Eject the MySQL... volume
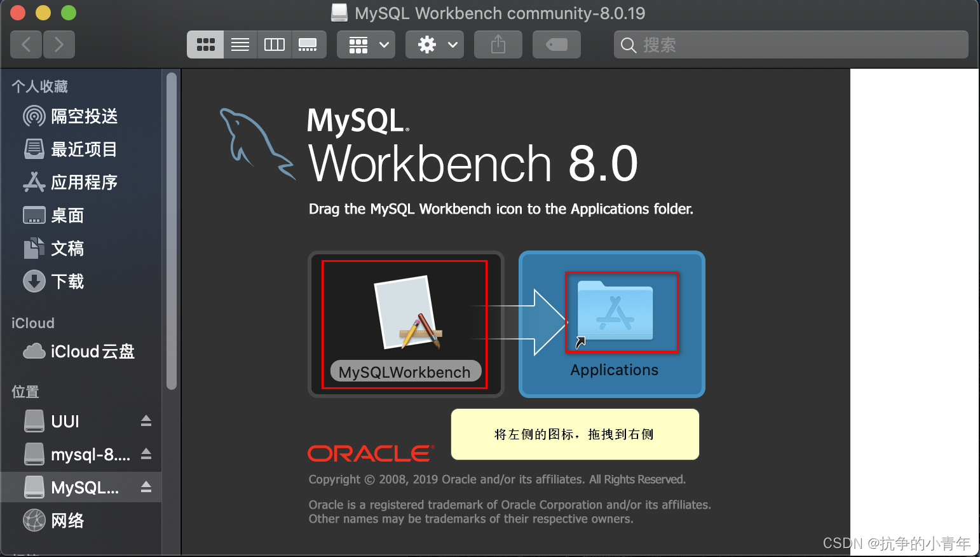 click(x=146, y=487)
